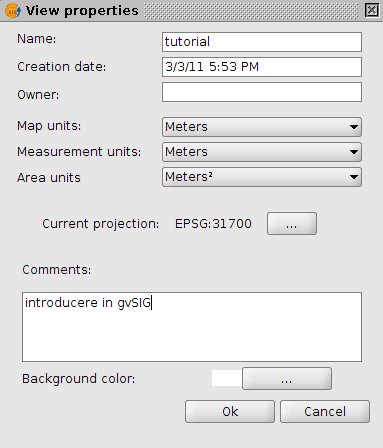Screen dimensions: 383x448
Task: Click the gvSIG logo icon in title bar
Action: (13, 11)
